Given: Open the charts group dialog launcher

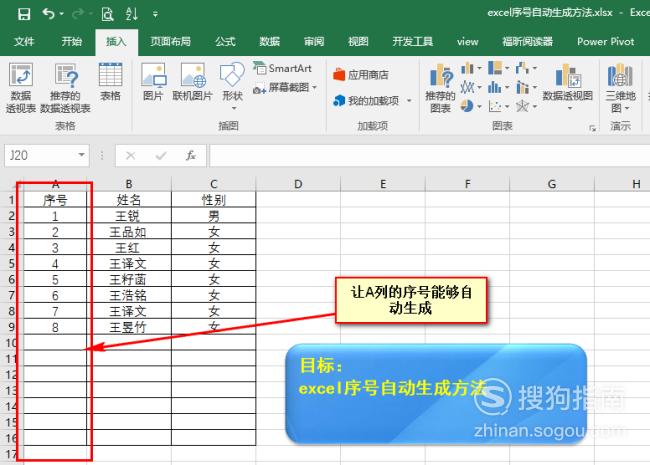Looking at the screenshot, I should click(593, 128).
